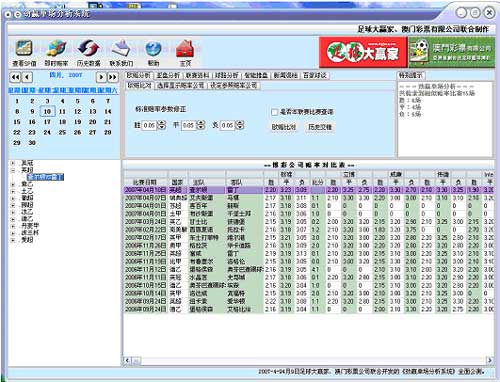Screen dimensions: 500x382
Task: Open the 欧赔比对 sub-tab
Action: coord(140,86)
